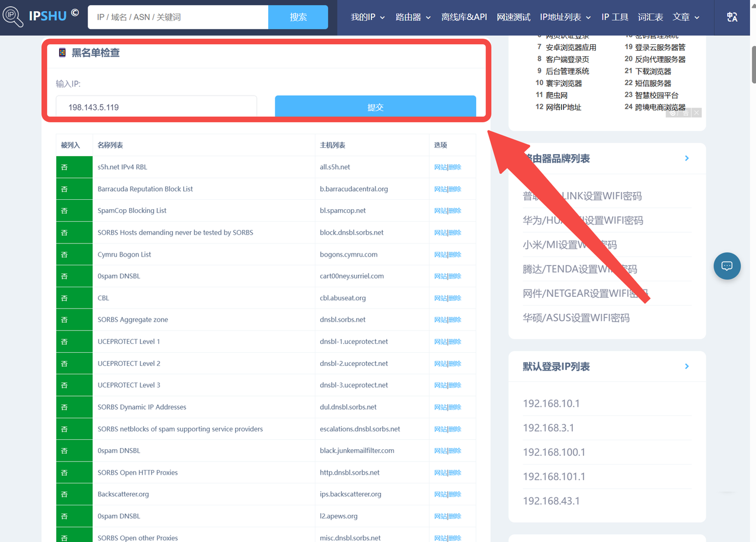The width and height of the screenshot is (756, 542).
Task: Click the 提交 submit button
Action: [x=376, y=107]
